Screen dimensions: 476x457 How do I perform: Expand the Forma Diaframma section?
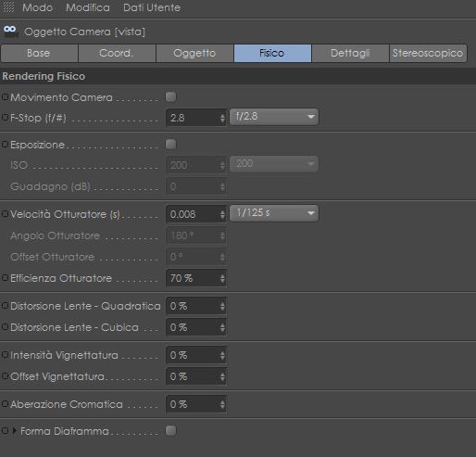[14, 431]
